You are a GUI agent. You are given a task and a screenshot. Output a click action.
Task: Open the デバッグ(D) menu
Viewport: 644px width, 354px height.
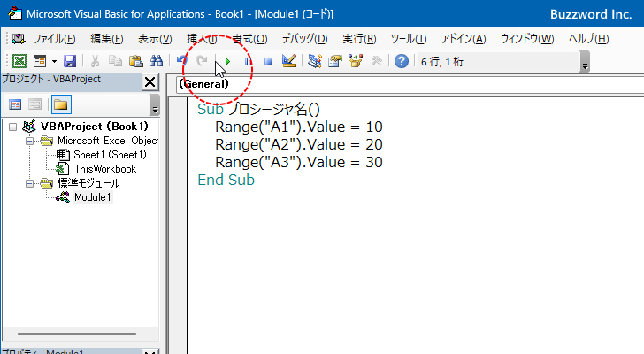[304, 39]
